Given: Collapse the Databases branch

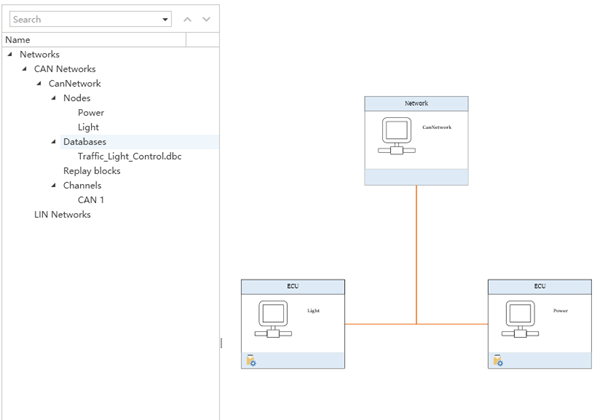Looking at the screenshot, I should 53,142.
